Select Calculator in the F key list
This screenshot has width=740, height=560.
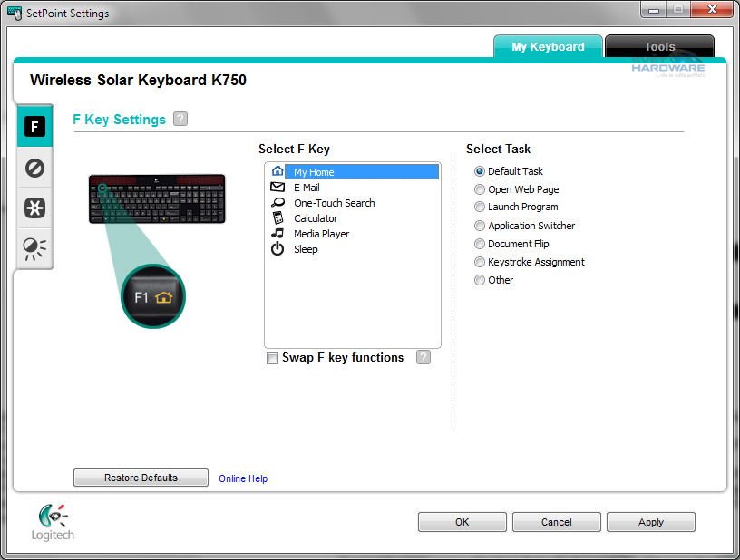point(316,218)
